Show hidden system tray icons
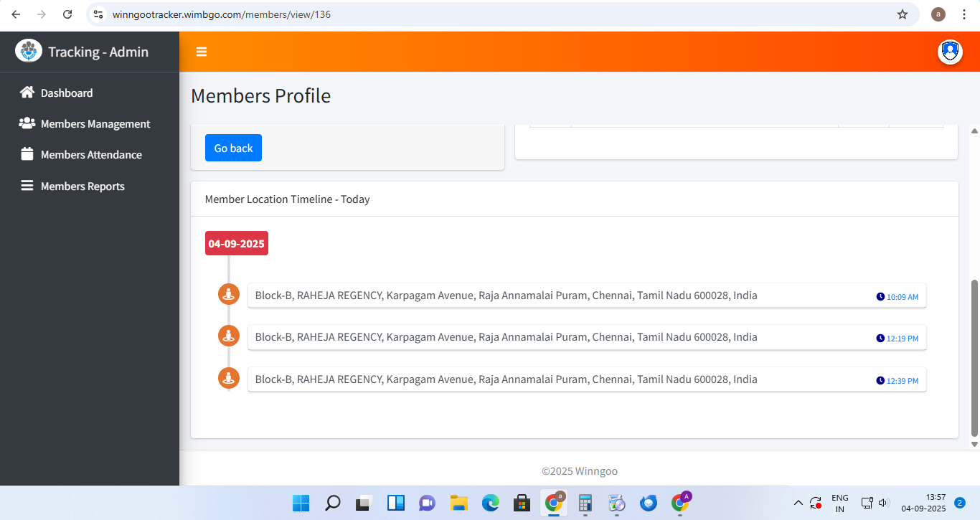 pos(798,503)
